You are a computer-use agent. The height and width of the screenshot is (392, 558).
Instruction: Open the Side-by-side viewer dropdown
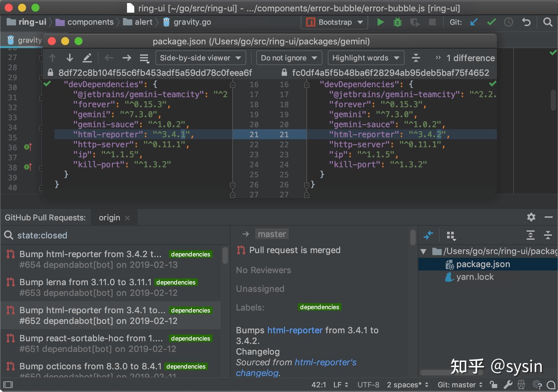tap(200, 57)
